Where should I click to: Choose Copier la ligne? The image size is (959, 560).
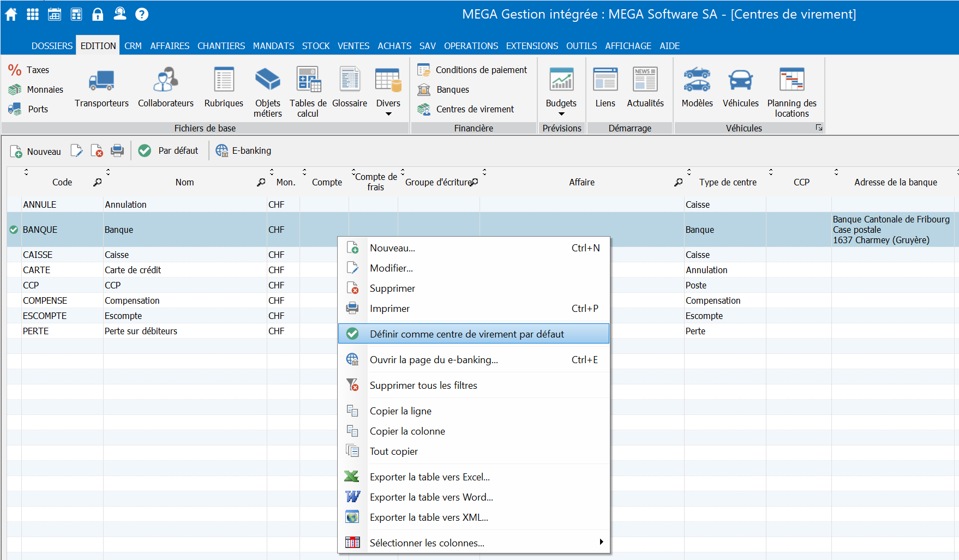click(x=473, y=411)
